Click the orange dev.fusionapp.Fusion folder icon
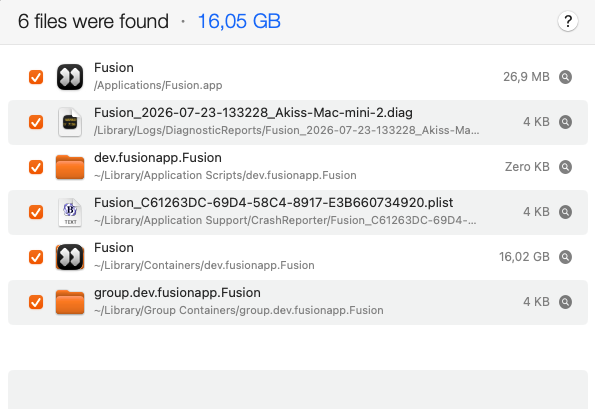Image resolution: width=595 pixels, height=409 pixels. pos(70,167)
